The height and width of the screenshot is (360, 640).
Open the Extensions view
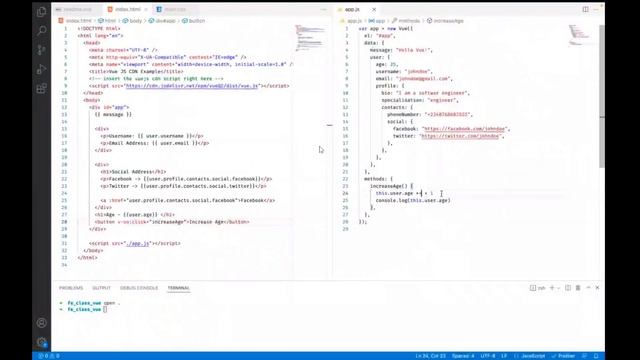[41, 88]
